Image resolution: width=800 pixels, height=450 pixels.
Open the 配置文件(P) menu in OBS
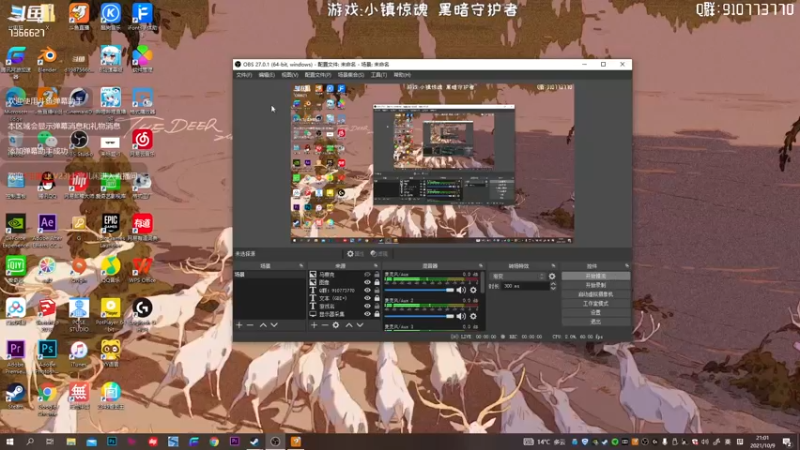tap(318, 75)
